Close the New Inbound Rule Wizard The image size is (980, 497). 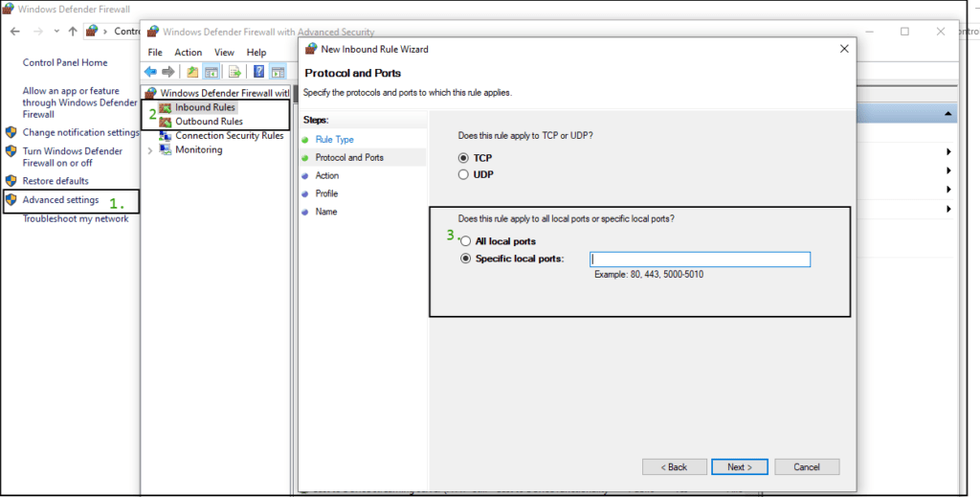844,49
